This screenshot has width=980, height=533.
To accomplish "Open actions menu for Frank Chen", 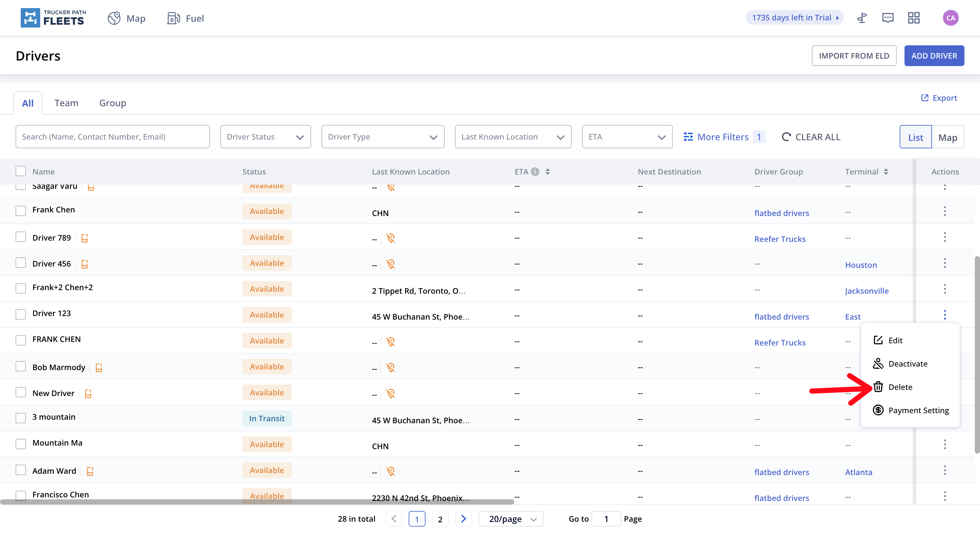I will pyautogui.click(x=944, y=211).
